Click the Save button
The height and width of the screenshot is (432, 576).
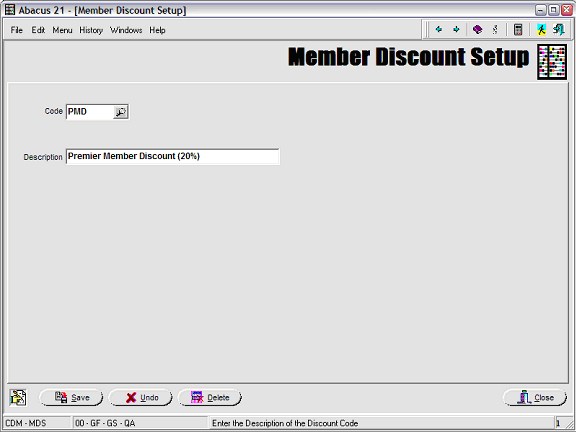[x=71, y=397]
